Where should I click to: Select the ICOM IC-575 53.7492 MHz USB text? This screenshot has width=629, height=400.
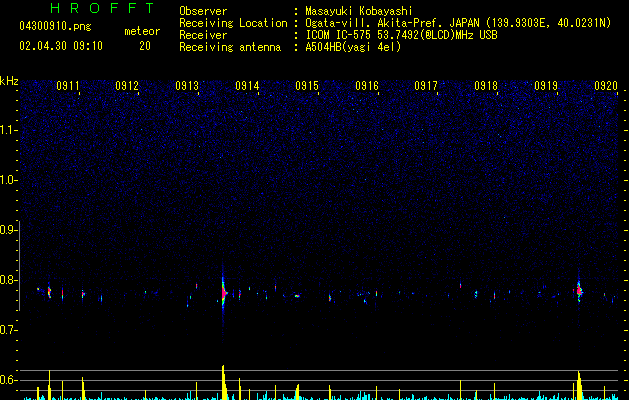(401, 35)
